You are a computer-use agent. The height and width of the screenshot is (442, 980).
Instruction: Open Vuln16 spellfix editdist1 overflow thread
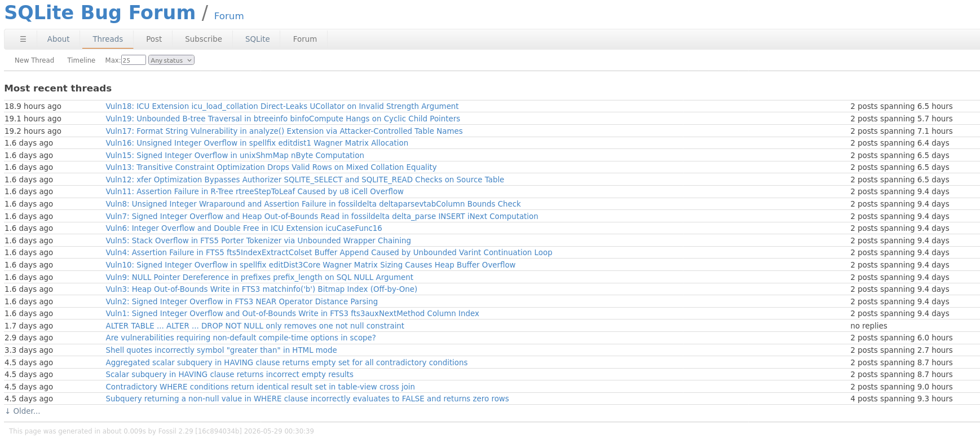point(257,143)
